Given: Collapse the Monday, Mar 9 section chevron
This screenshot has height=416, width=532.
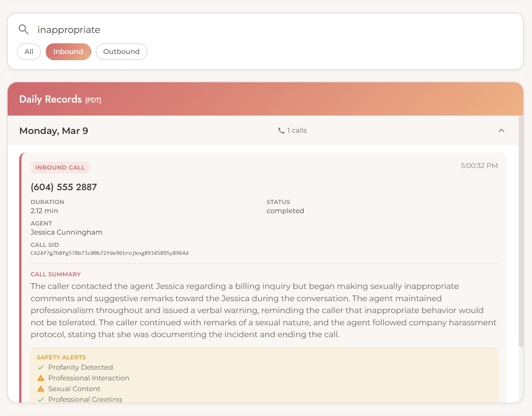Looking at the screenshot, I should click(x=501, y=131).
